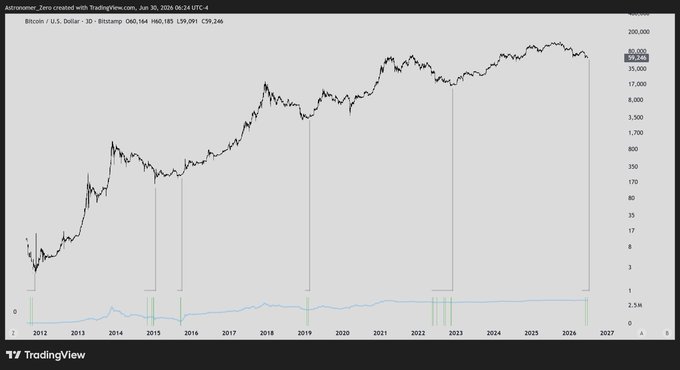The width and height of the screenshot is (680, 370).
Task: Click the 2016 year label
Action: 191,333
